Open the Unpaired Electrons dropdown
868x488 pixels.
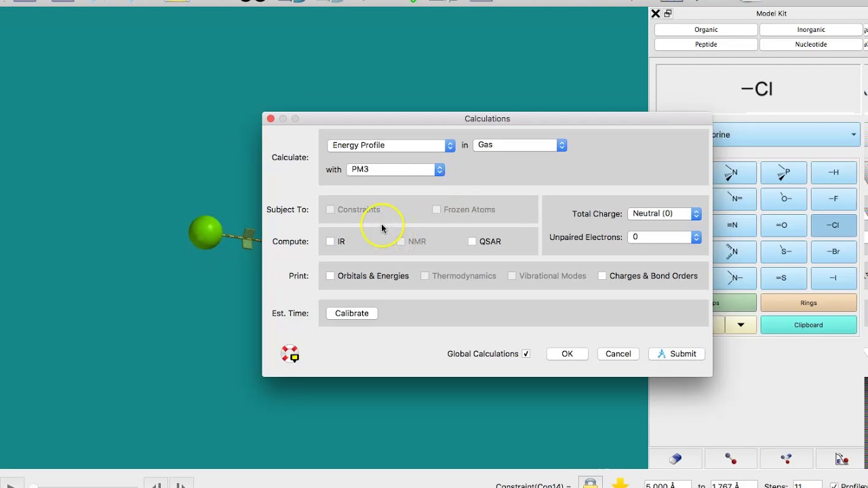pos(665,237)
